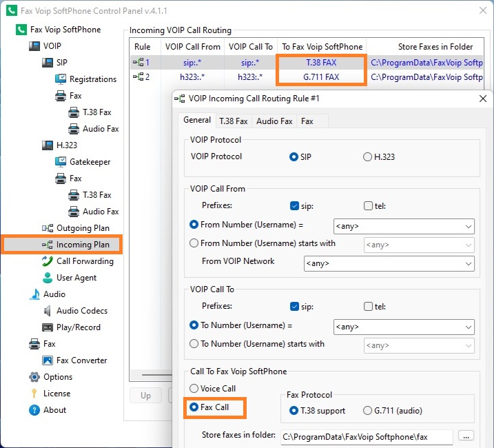Image resolution: width=494 pixels, height=448 pixels.
Task: Select the T.38 support fax protocol radio
Action: pos(294,411)
